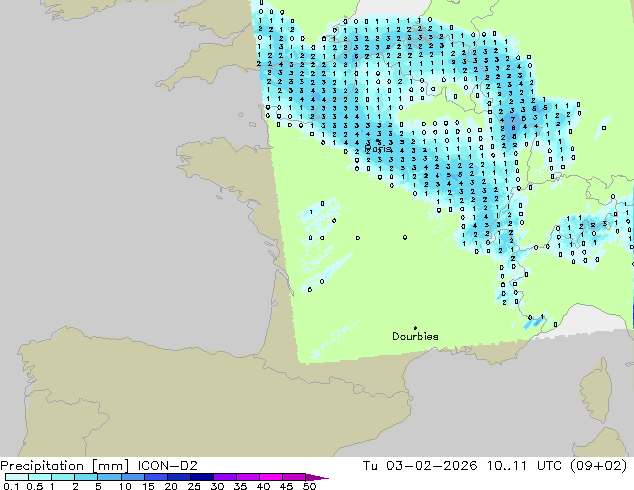The height and width of the screenshot is (490, 634).
Task: Click the purple above-50 legend arrow
Action: click(x=317, y=477)
